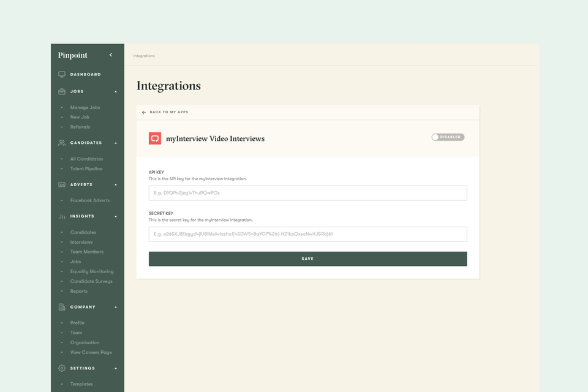Open Insights Candidates report
588x392 pixels.
[83, 233]
